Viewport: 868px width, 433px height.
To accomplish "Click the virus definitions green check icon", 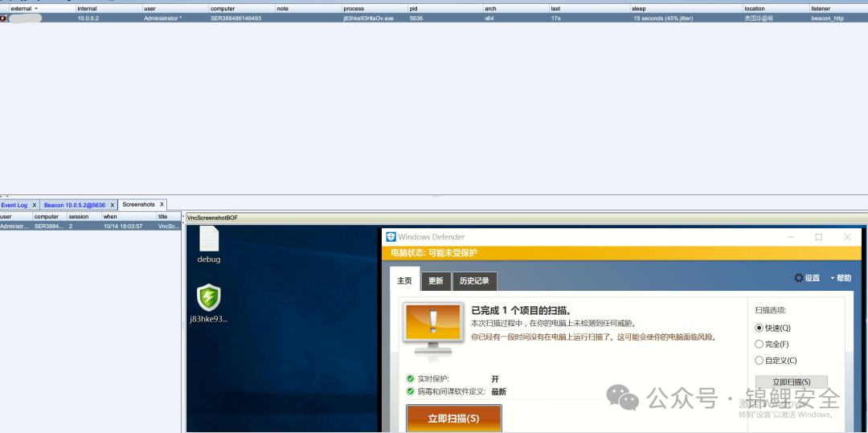I will [410, 391].
